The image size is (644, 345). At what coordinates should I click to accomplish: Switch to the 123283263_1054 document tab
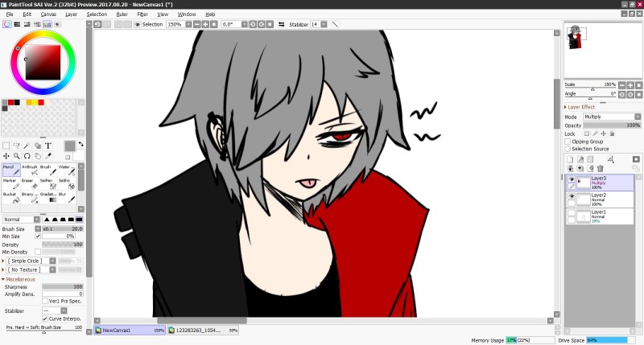203,331
